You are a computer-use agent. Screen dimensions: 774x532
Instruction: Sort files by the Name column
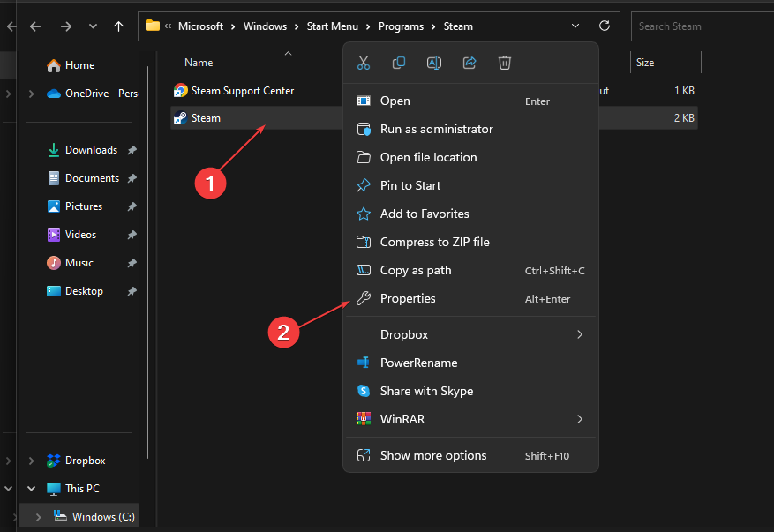tap(199, 63)
